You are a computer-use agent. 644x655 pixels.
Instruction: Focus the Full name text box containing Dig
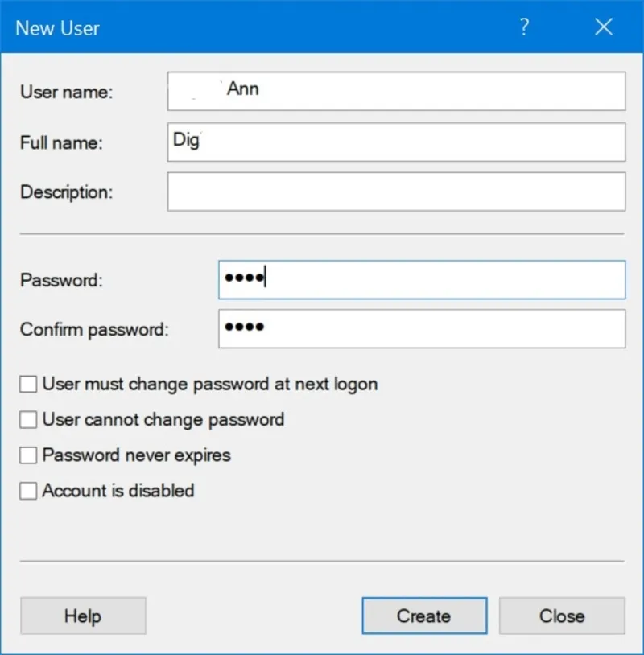pyautogui.click(x=396, y=142)
